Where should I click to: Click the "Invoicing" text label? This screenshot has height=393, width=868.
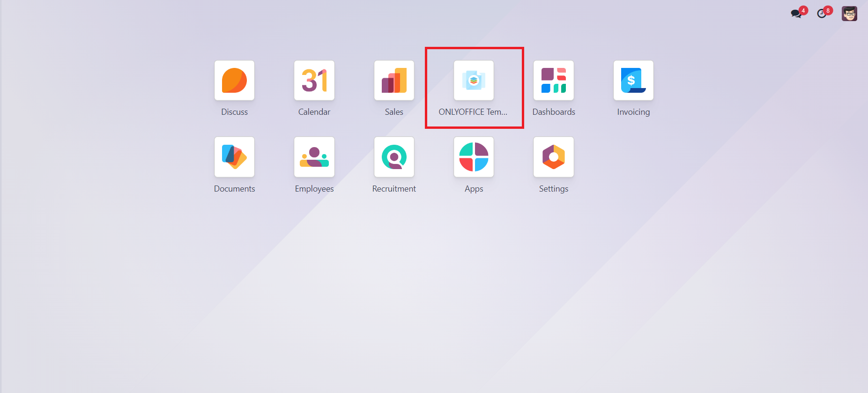[633, 112]
